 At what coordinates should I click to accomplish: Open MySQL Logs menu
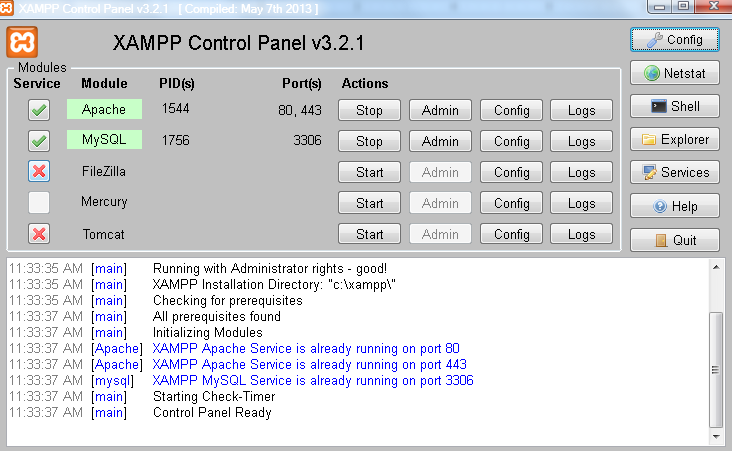[x=582, y=141]
